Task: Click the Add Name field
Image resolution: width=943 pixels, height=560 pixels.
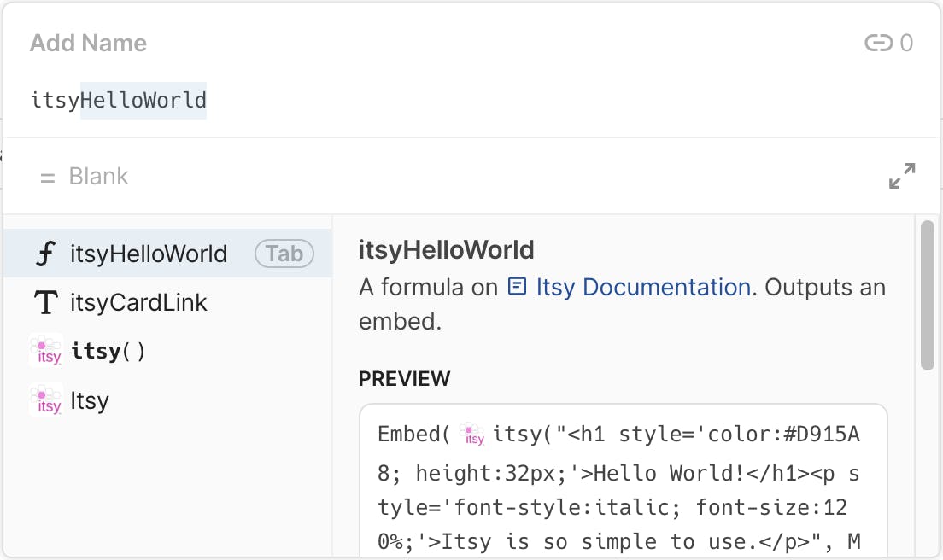Action: pyautogui.click(x=89, y=43)
